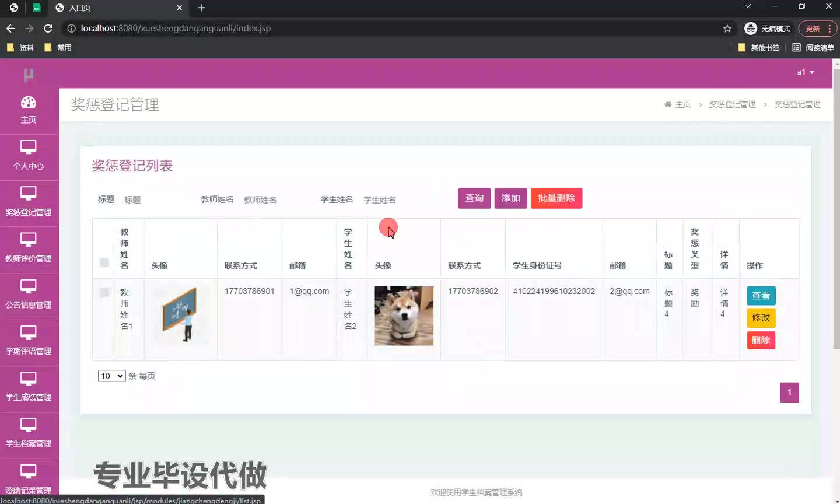Open the browser tab search chevron

point(747,8)
